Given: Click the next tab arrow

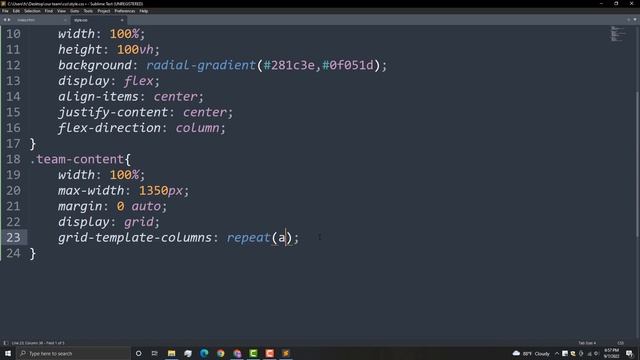Looking at the screenshot, I should pos(9,20).
